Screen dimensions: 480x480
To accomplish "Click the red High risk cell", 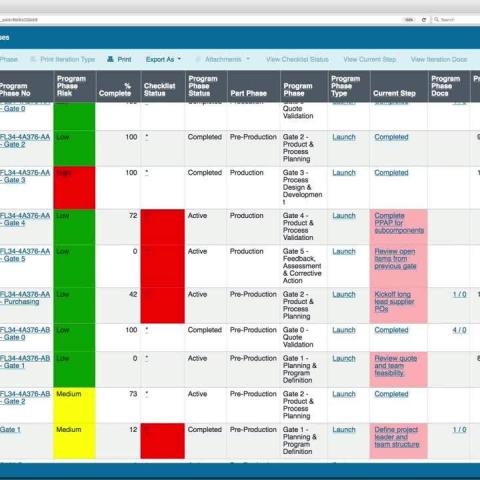I will (x=74, y=188).
